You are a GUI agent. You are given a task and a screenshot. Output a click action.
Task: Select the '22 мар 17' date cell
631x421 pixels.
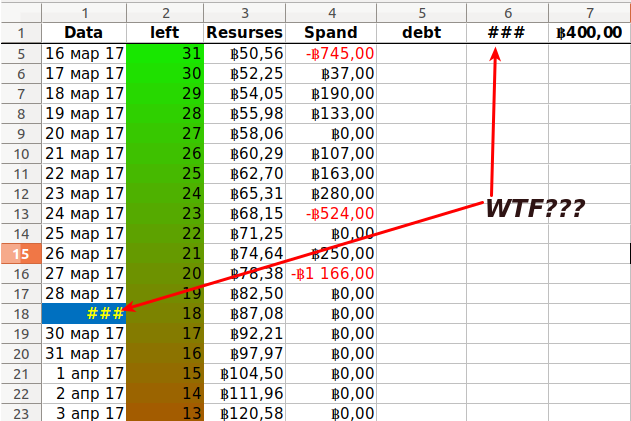pyautogui.click(x=84, y=173)
